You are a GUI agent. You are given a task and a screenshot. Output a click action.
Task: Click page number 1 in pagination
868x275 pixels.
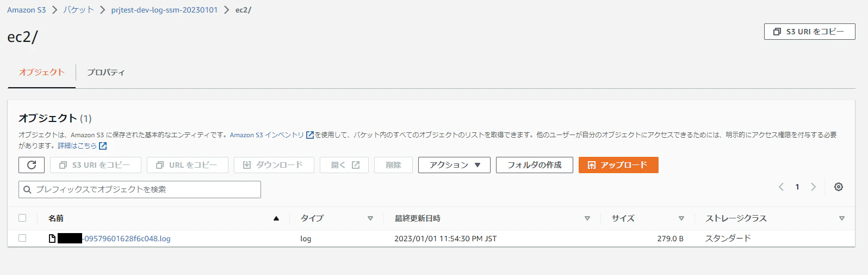pyautogui.click(x=797, y=187)
